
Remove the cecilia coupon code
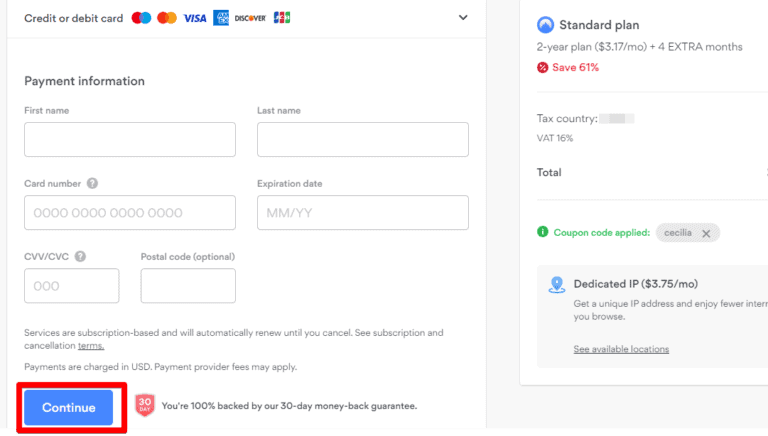(705, 233)
